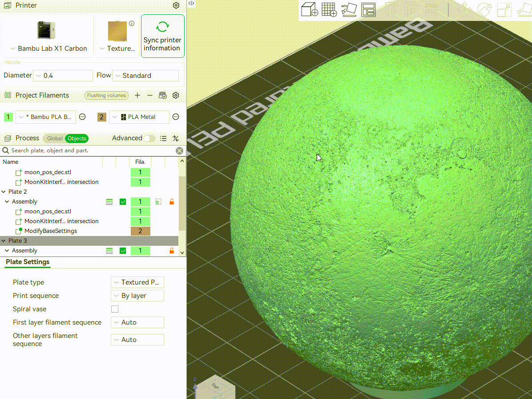Enable the Spiral vase checkbox
Viewport: 532px width, 399px height.
tap(115, 309)
